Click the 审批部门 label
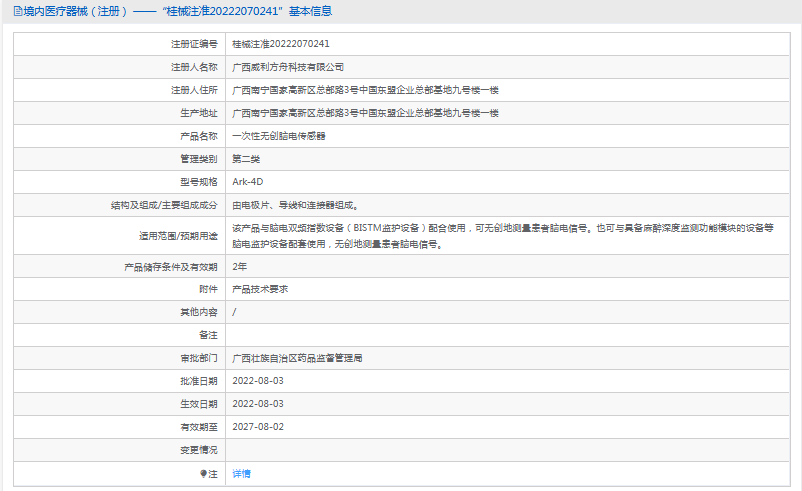This screenshot has height=491, width=802. tap(199, 358)
